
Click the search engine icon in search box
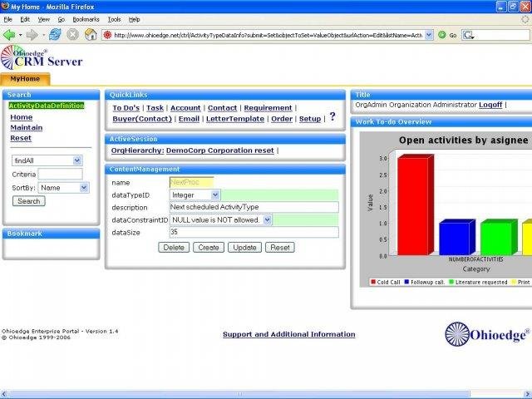469,35
